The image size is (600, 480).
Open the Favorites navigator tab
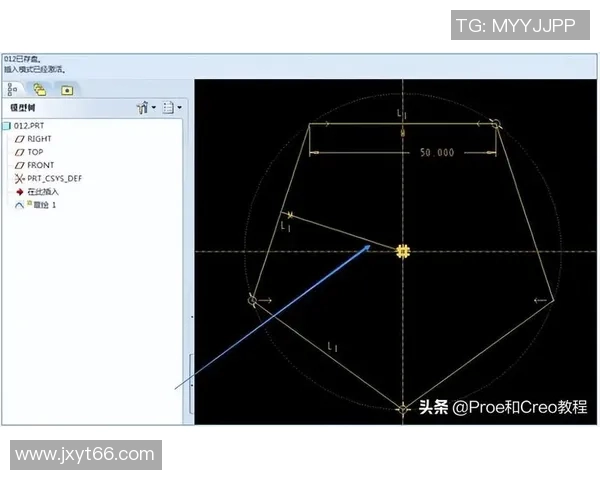pyautogui.click(x=67, y=90)
